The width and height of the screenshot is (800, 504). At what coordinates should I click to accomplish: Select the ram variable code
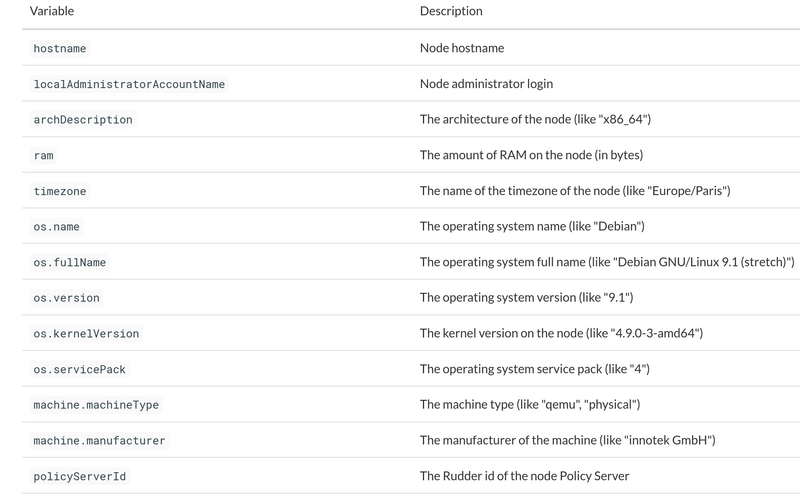click(43, 156)
